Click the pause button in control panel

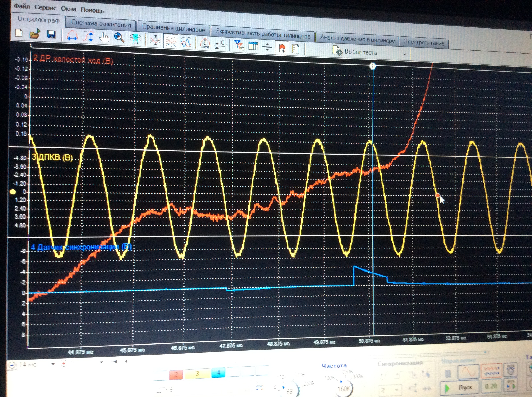tap(448, 373)
